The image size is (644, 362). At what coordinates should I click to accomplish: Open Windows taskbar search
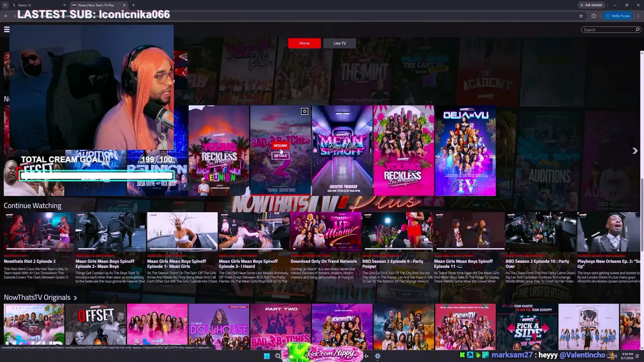point(278,356)
